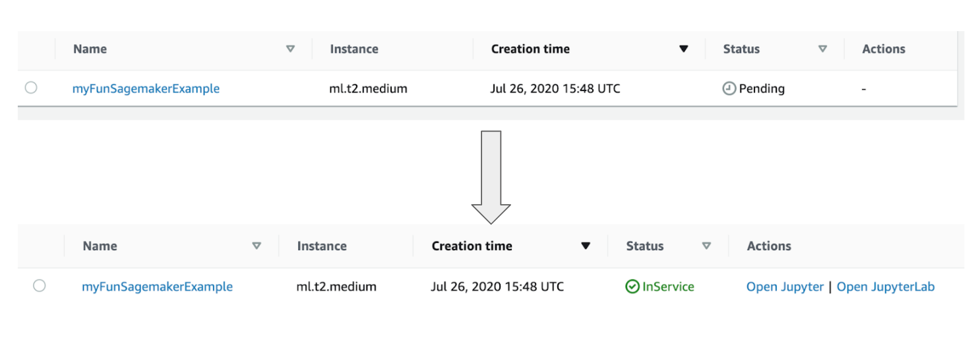Click Actions column header in InService table
Screen dimensions: 980x350
coord(769,246)
